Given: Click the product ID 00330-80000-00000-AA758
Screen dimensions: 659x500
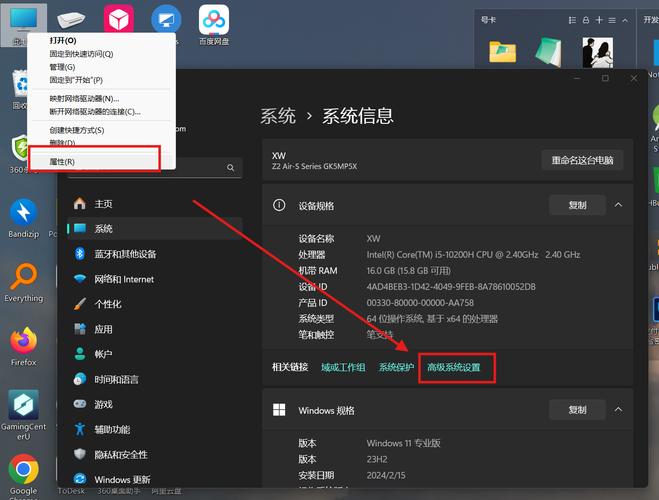Looking at the screenshot, I should coord(420,303).
